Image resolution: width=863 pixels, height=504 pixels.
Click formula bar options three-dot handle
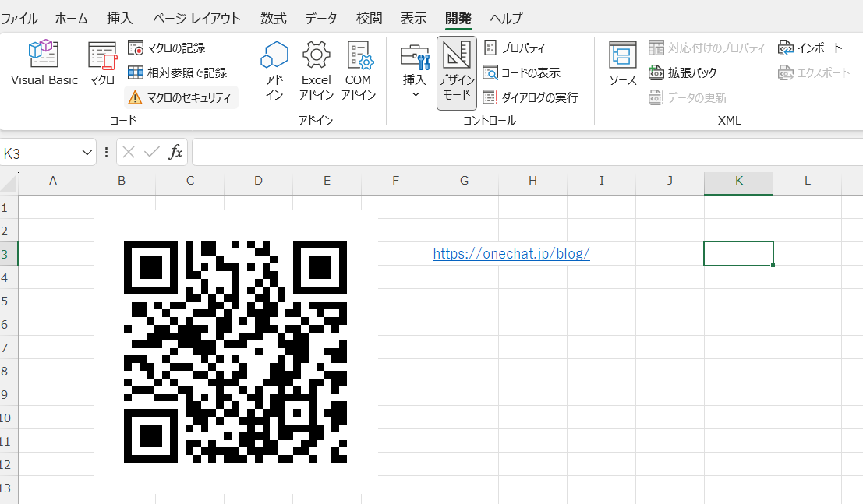(x=106, y=153)
